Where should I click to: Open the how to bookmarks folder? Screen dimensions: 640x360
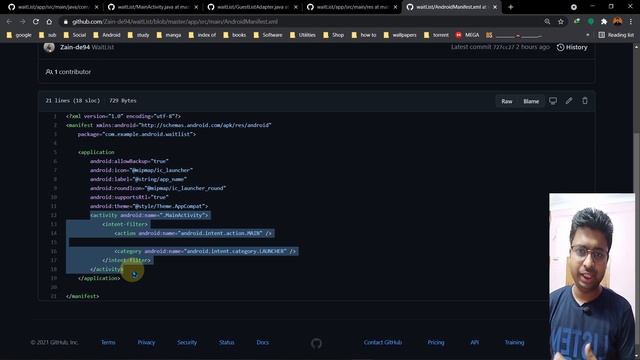pyautogui.click(x=364, y=35)
